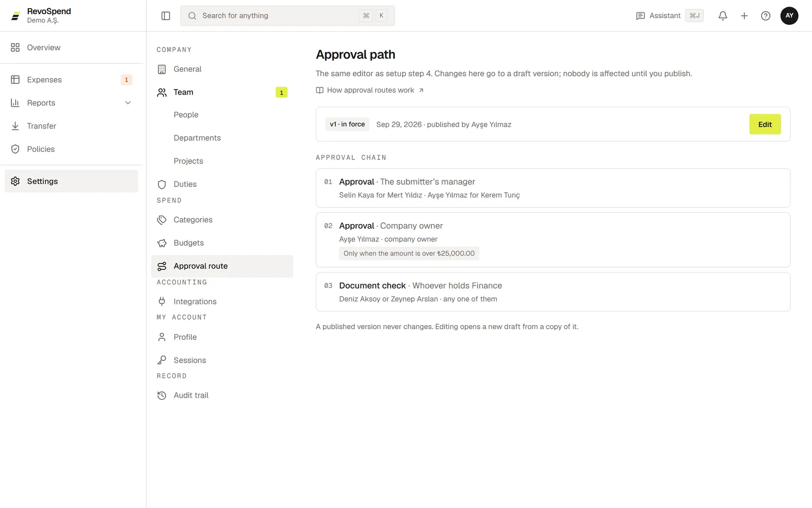Open step 01 submitter's manager approval card

click(x=553, y=188)
